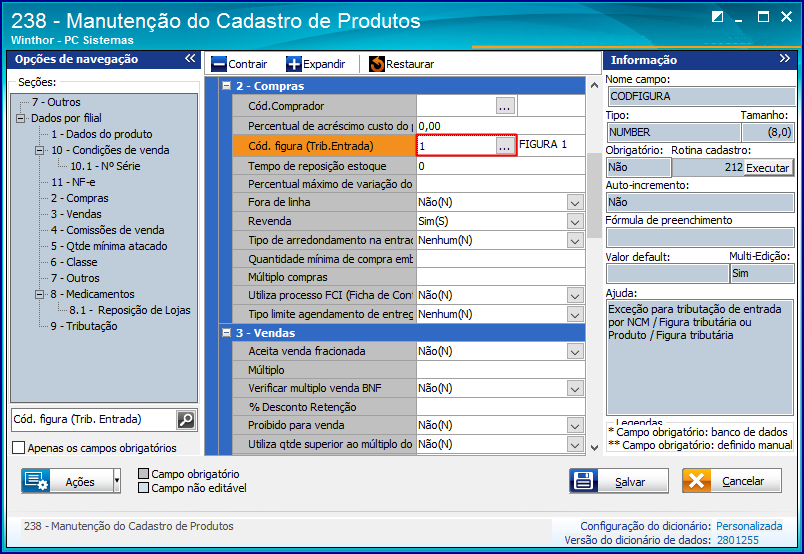
Task: Open Verificar multiplo venda BNF dropdown
Action: tap(575, 388)
